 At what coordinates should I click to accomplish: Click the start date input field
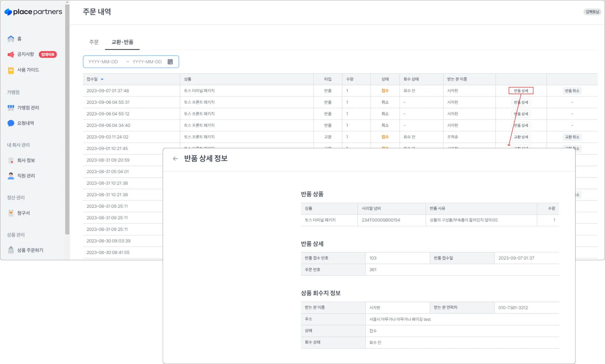click(103, 62)
